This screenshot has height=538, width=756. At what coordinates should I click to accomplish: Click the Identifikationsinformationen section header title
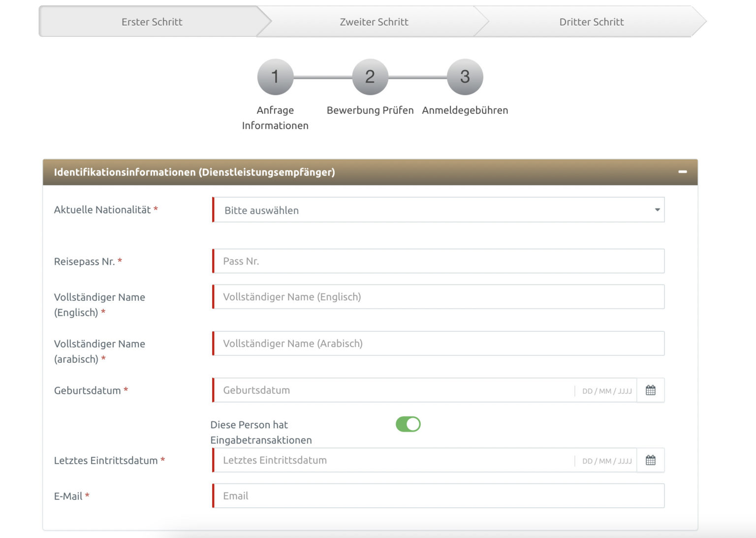pos(194,172)
